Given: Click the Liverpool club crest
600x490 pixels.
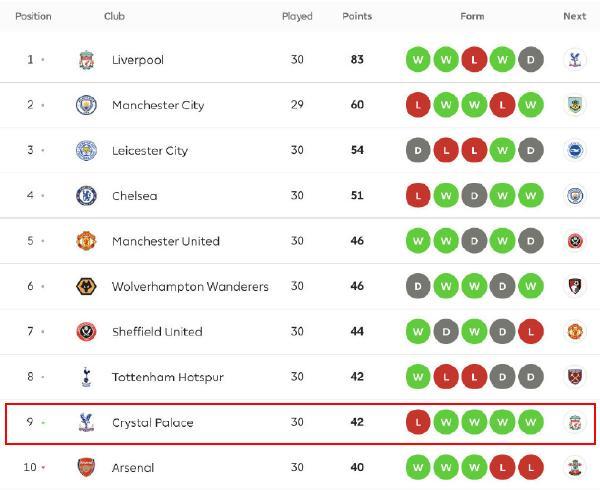Looking at the screenshot, I should pos(86,60).
